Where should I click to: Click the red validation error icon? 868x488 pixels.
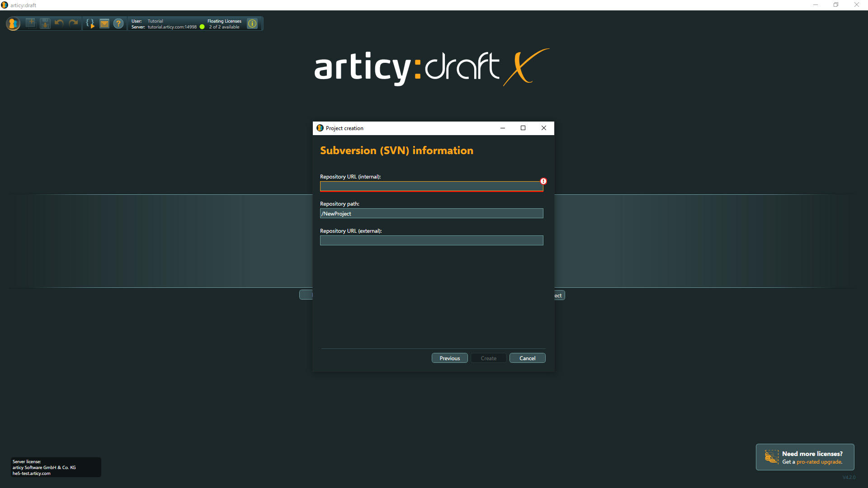[x=543, y=181]
